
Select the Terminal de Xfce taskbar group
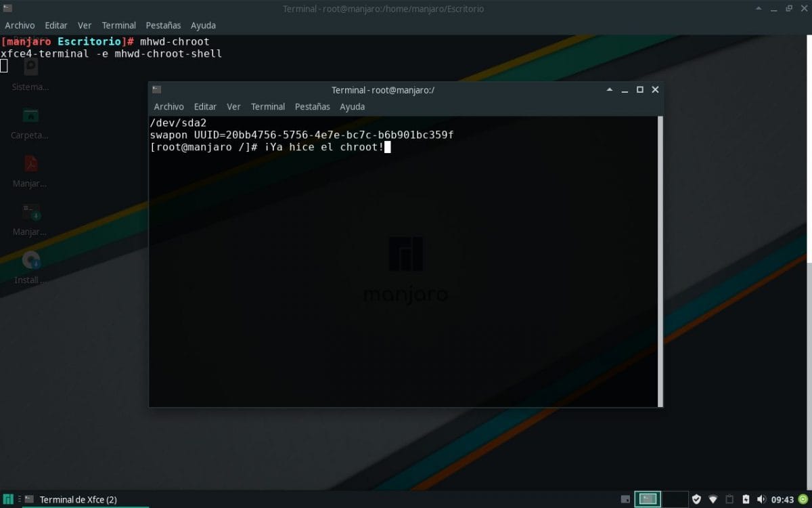[x=68, y=499]
